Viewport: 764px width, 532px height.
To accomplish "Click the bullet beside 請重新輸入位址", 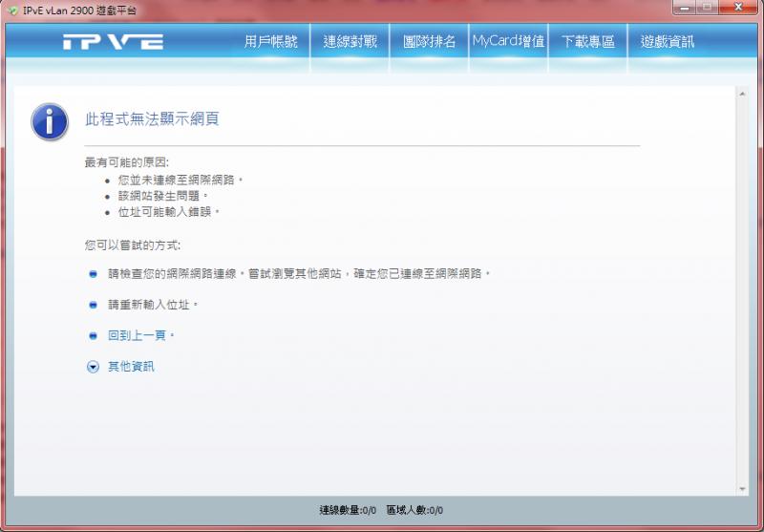I will click(x=93, y=305).
